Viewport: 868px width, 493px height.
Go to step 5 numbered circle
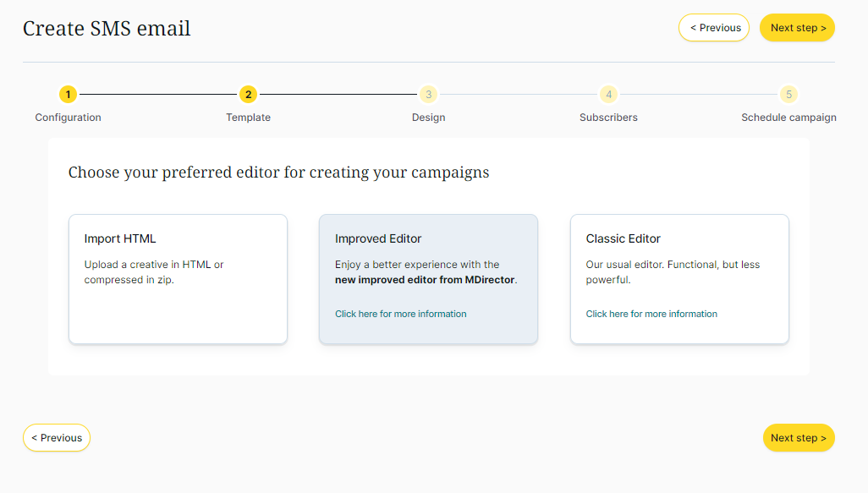click(788, 95)
